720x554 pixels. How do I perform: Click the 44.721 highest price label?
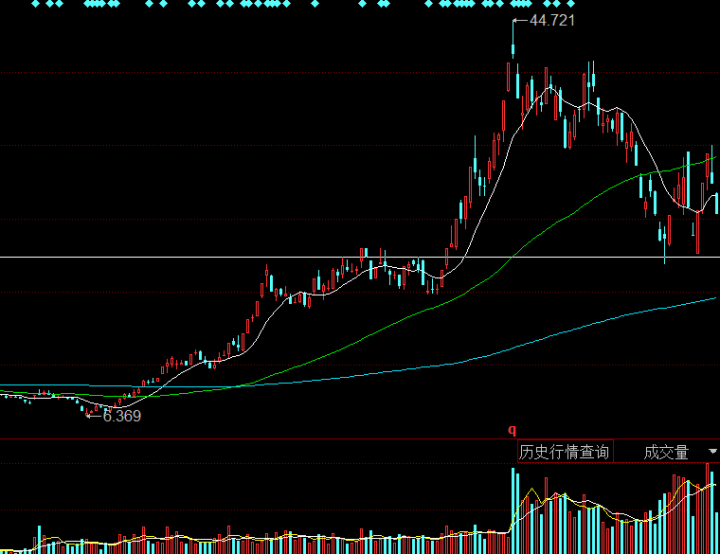[552, 20]
